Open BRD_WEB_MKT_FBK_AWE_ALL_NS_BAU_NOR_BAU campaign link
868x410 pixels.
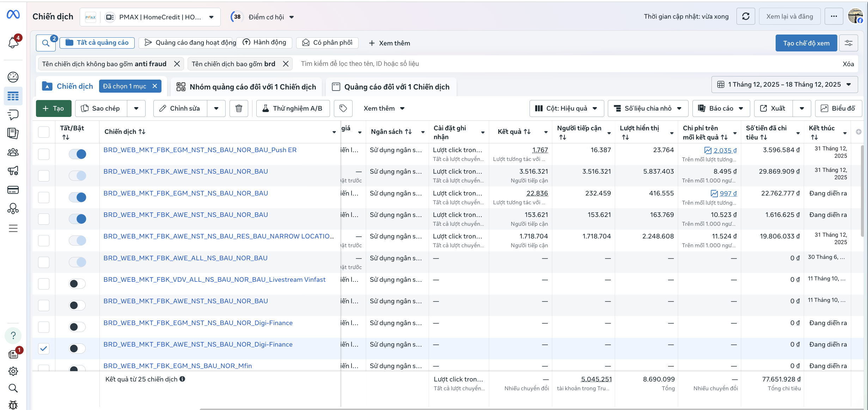coord(185,258)
